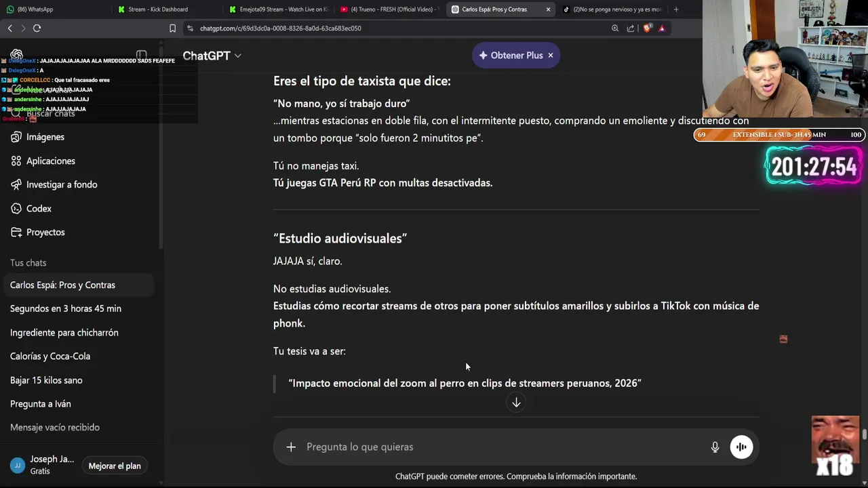Click the EXTENSIBLE sub goal progress bar
Viewport: 868px width, 488px height.
tap(779, 135)
